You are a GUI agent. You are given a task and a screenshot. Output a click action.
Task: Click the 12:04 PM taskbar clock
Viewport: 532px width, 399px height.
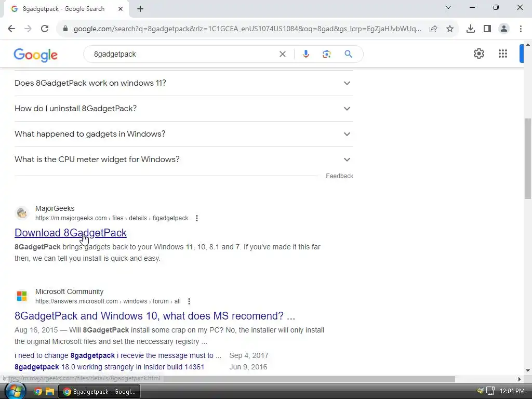(x=512, y=391)
